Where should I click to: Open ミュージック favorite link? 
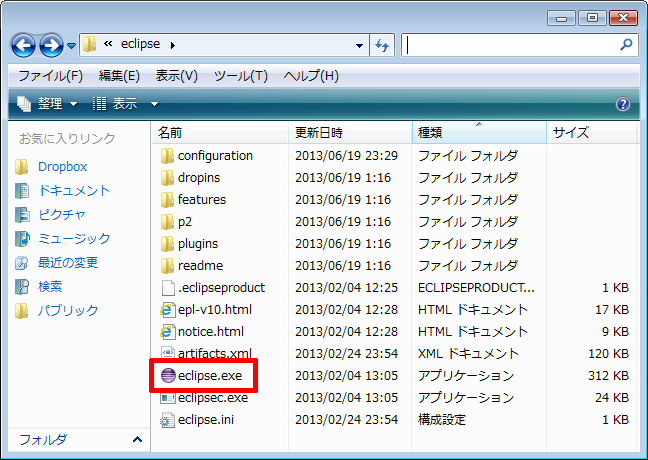[x=74, y=238]
